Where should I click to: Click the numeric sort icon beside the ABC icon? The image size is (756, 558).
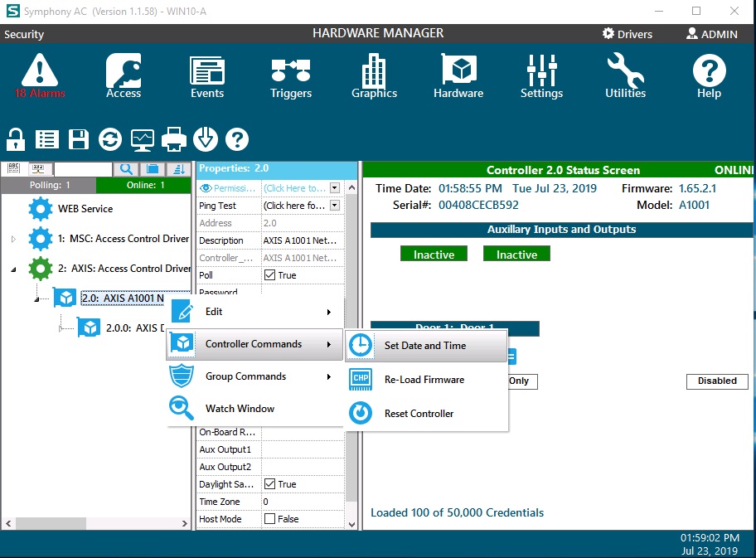click(x=38, y=169)
